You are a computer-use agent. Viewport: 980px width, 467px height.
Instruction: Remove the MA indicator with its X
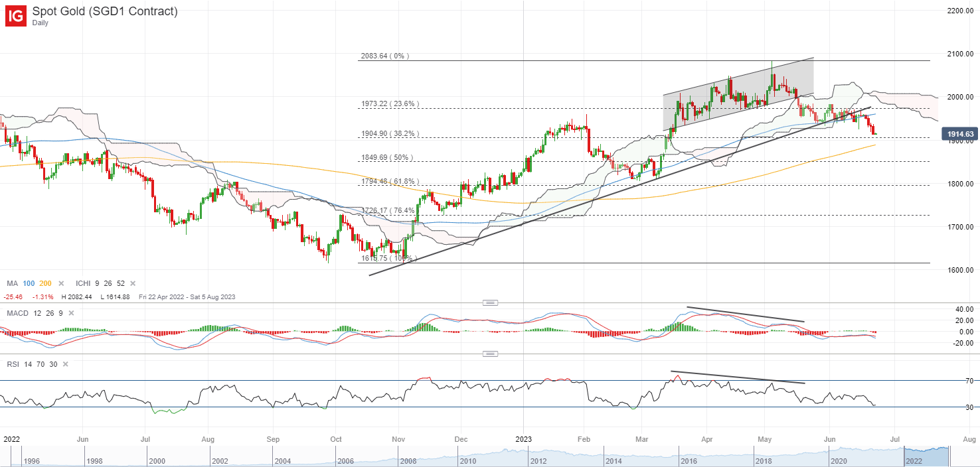coord(61,283)
